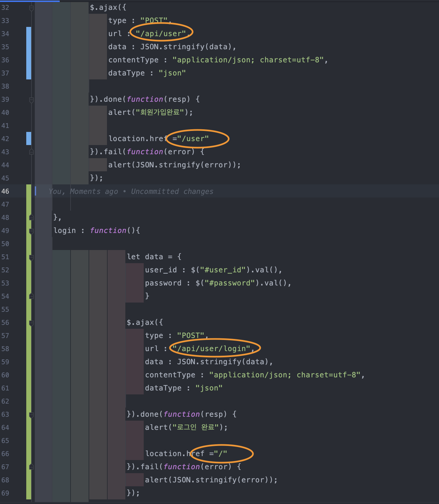Toggle the fold marker at line 43
Image resolution: width=439 pixels, height=504 pixels.
pos(31,152)
